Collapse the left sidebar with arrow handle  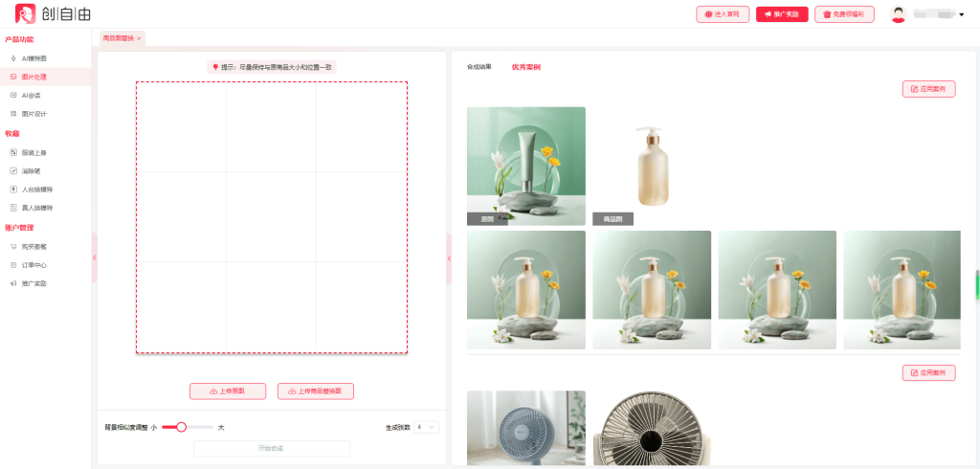pyautogui.click(x=94, y=257)
